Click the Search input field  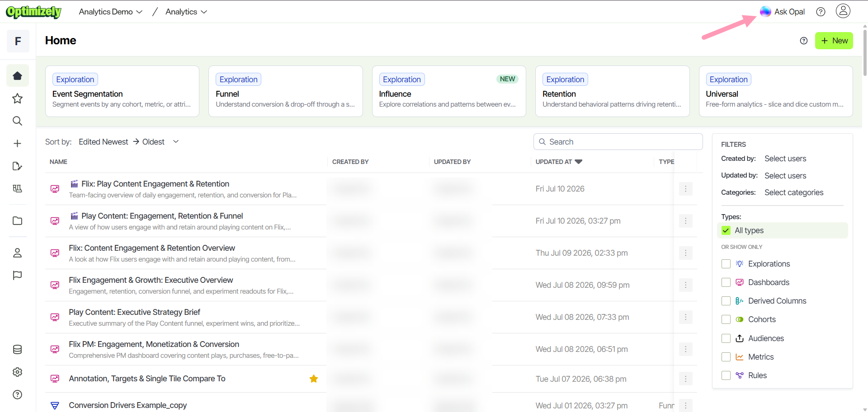[618, 142]
